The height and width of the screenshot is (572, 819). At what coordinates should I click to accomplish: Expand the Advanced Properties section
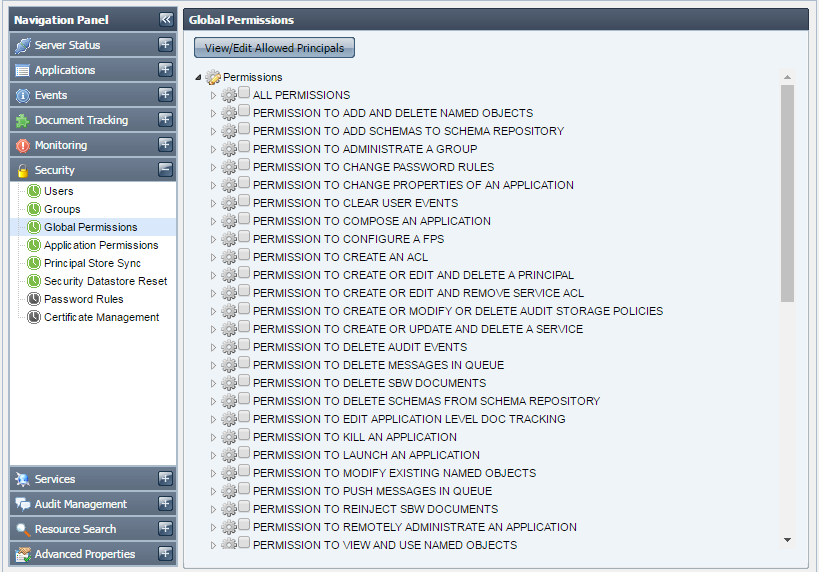166,553
